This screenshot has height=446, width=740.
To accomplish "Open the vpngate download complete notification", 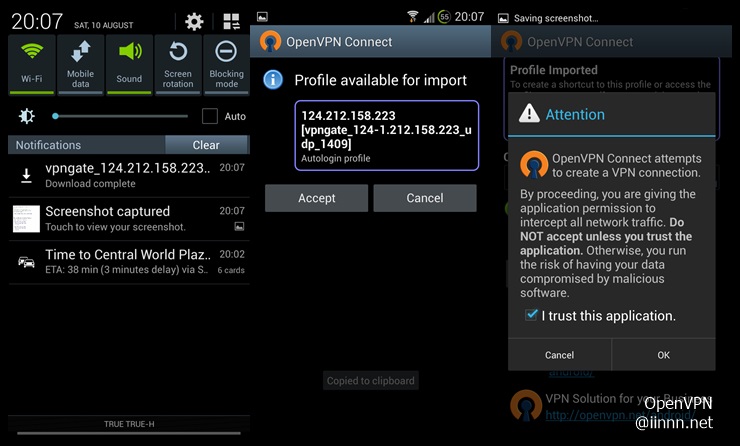I will click(x=127, y=175).
